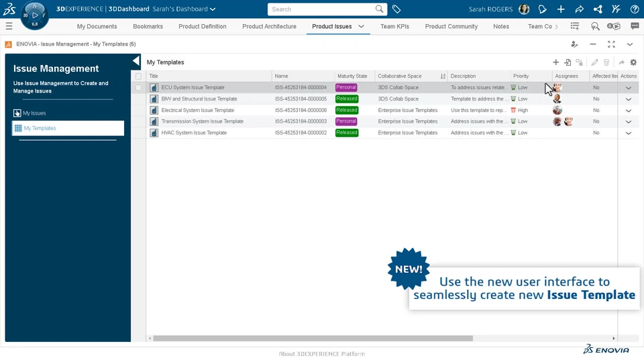Click the widget owner edit icon
The image size is (644, 362).
pos(574,44)
